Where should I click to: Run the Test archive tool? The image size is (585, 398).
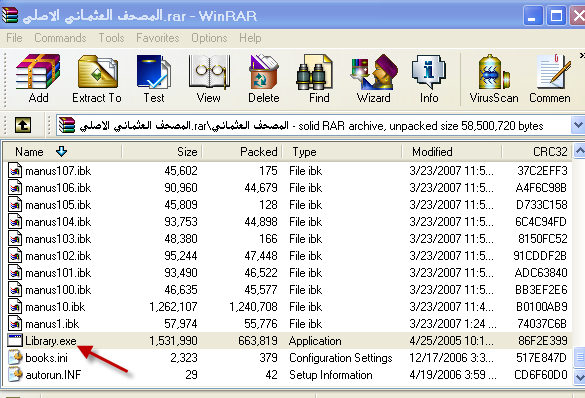point(154,78)
